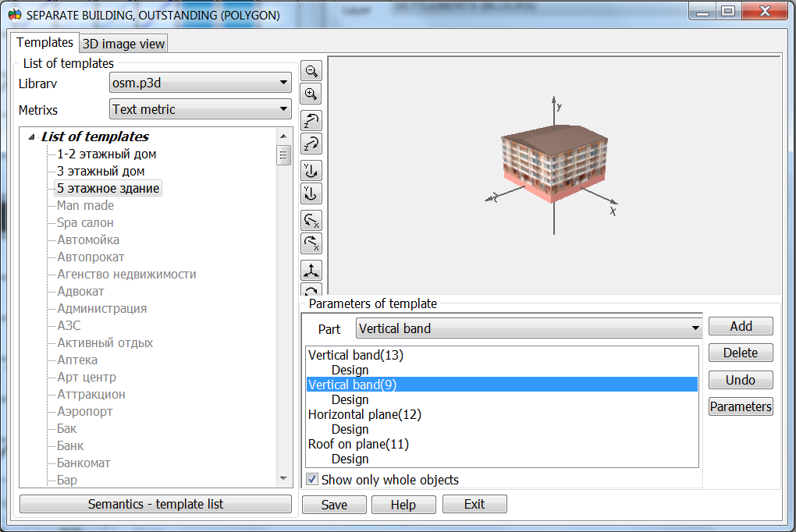Rotate around X axis, right-curving arrow icon
This screenshot has width=796, height=532.
pyautogui.click(x=311, y=243)
